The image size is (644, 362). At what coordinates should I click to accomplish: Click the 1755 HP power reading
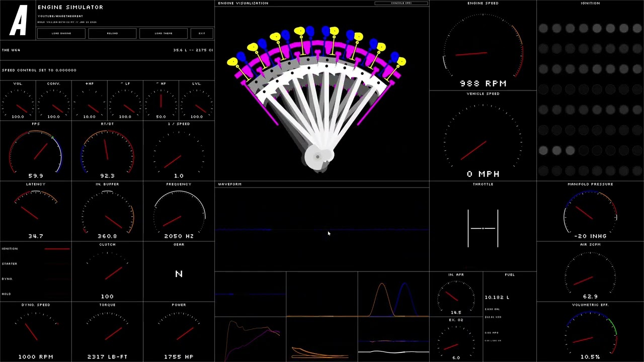(x=179, y=357)
